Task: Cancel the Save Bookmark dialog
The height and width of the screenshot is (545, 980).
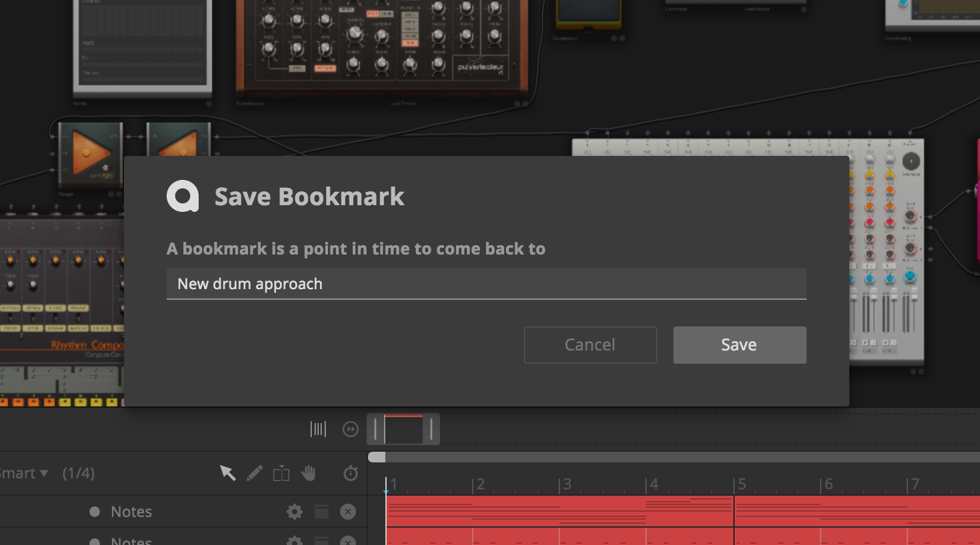Action: click(x=591, y=345)
